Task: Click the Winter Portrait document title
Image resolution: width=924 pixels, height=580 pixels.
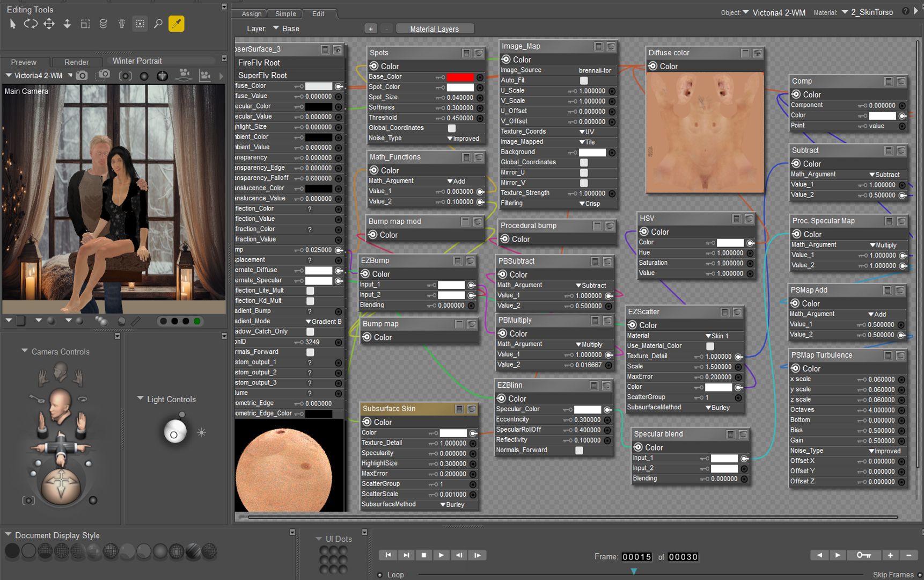Action: (x=137, y=61)
